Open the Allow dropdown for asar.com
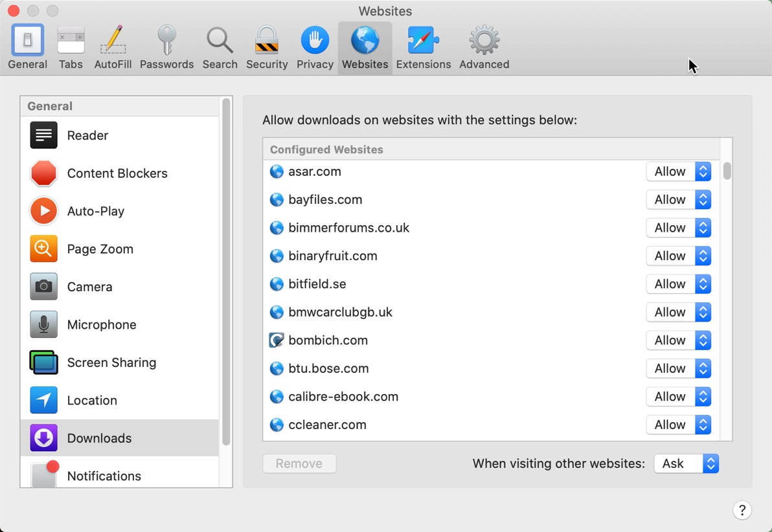 [679, 172]
